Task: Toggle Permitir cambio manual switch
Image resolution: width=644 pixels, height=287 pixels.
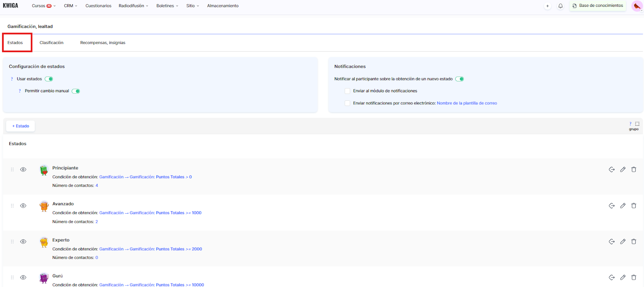Action: pyautogui.click(x=76, y=91)
